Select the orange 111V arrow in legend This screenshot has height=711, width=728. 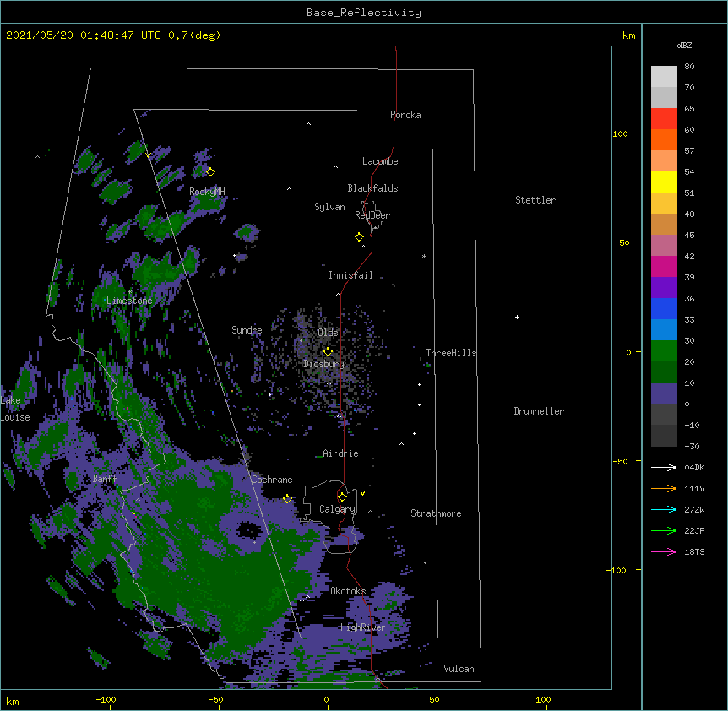click(664, 488)
